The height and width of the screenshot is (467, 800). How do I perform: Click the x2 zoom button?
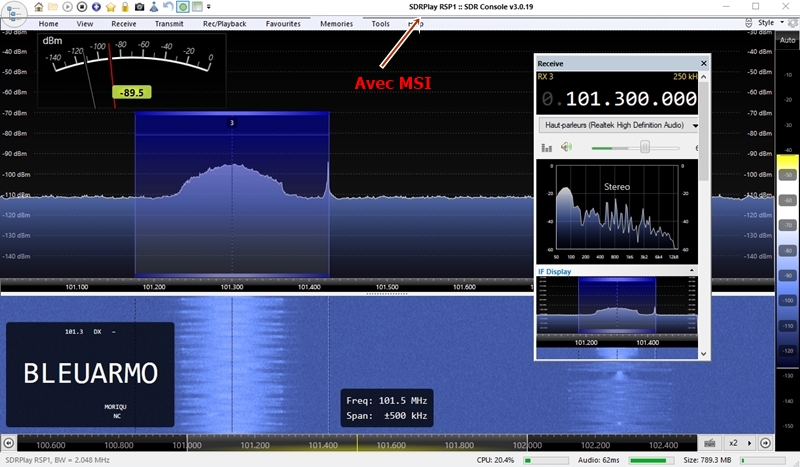click(733, 443)
